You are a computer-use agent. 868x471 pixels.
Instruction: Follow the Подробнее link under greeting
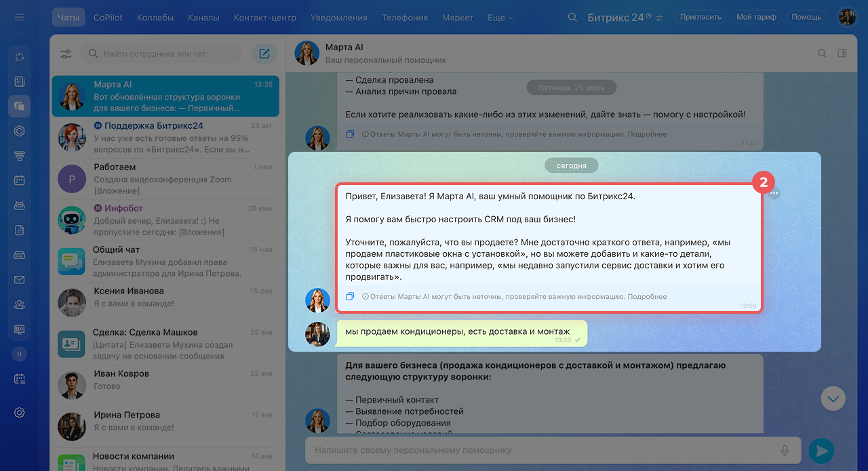[x=647, y=296]
